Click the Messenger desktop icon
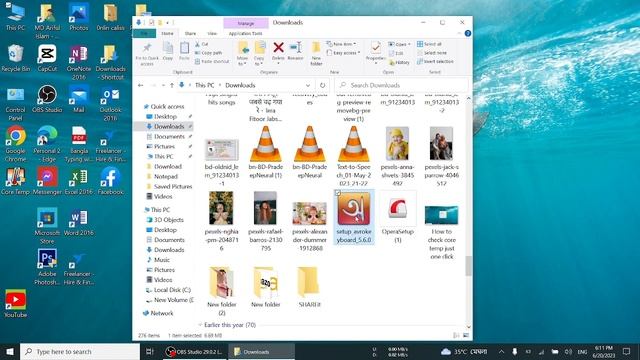Image resolution: width=640 pixels, height=360 pixels. click(x=47, y=181)
